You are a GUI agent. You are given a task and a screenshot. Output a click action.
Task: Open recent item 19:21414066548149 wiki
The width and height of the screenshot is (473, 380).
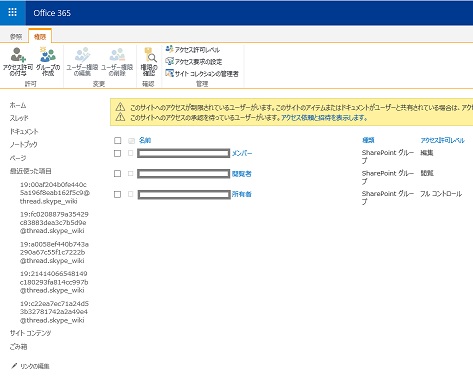(x=54, y=282)
